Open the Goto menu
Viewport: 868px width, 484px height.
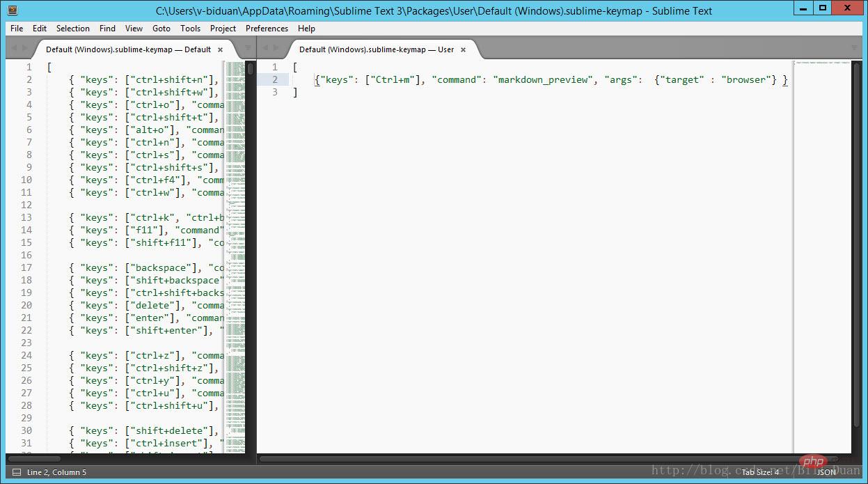[161, 29]
